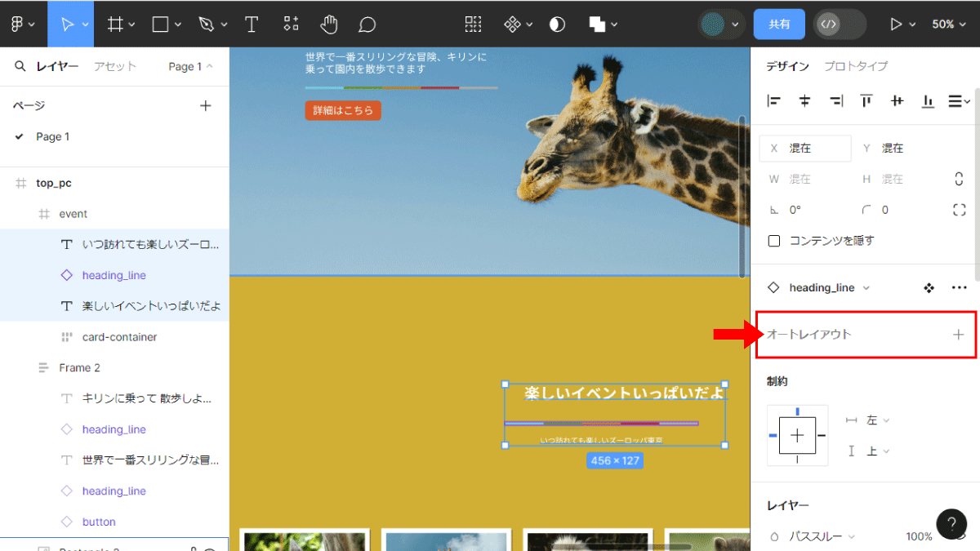Open the Resources tool icon
Viewport: 980px width, 551px height.
click(291, 24)
